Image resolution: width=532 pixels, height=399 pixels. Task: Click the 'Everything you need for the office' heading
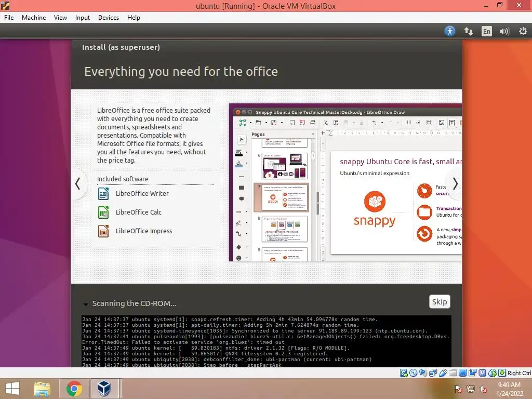[x=181, y=72]
